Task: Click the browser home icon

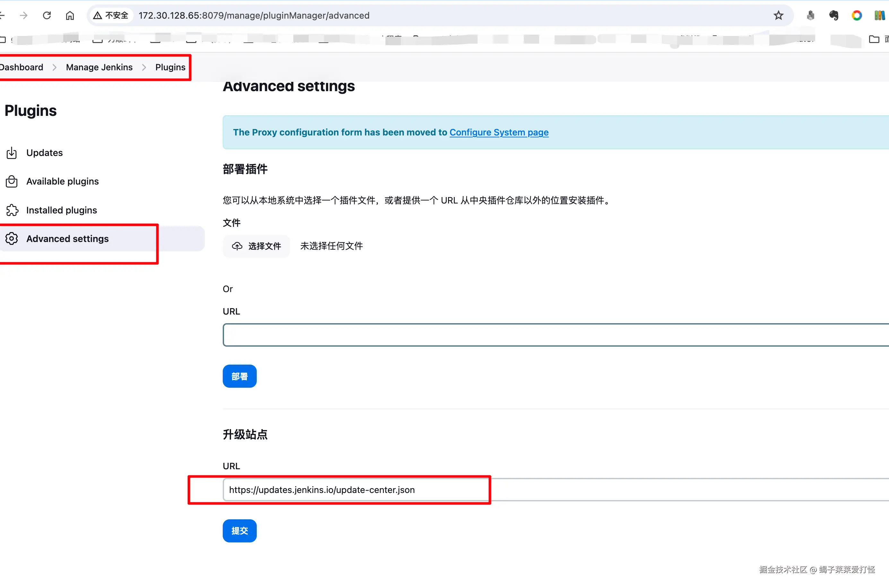Action: (70, 15)
